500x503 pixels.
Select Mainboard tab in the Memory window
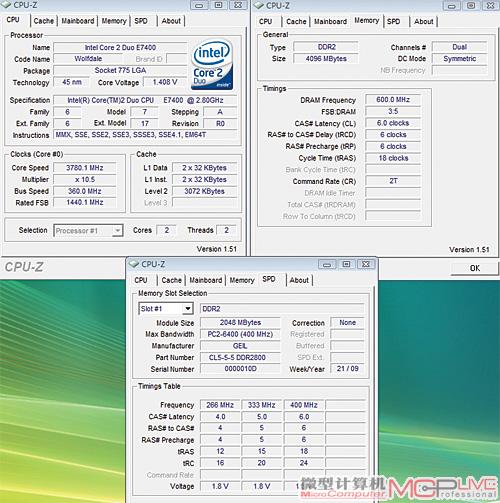[x=331, y=22]
